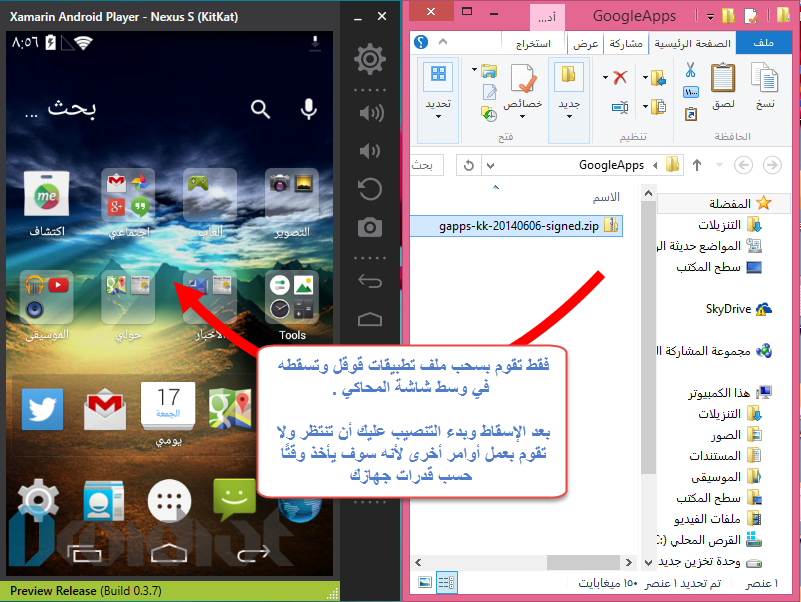Open SkyDrive in navigation pane

(738, 309)
